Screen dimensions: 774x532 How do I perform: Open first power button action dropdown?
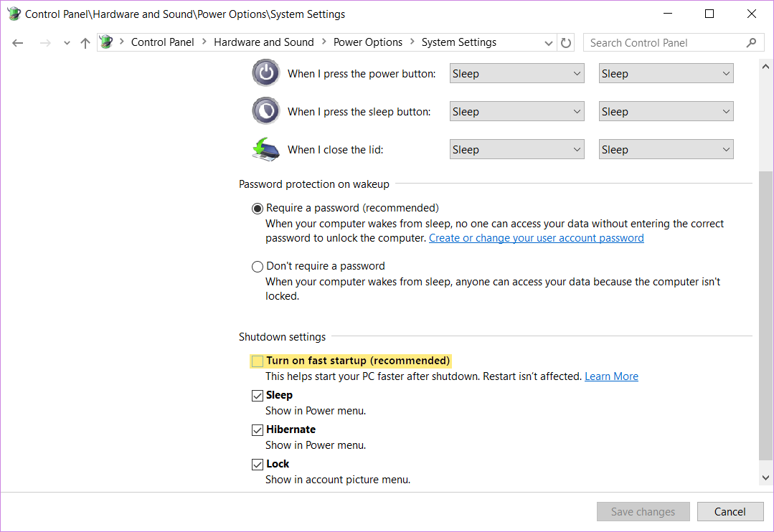pos(516,73)
